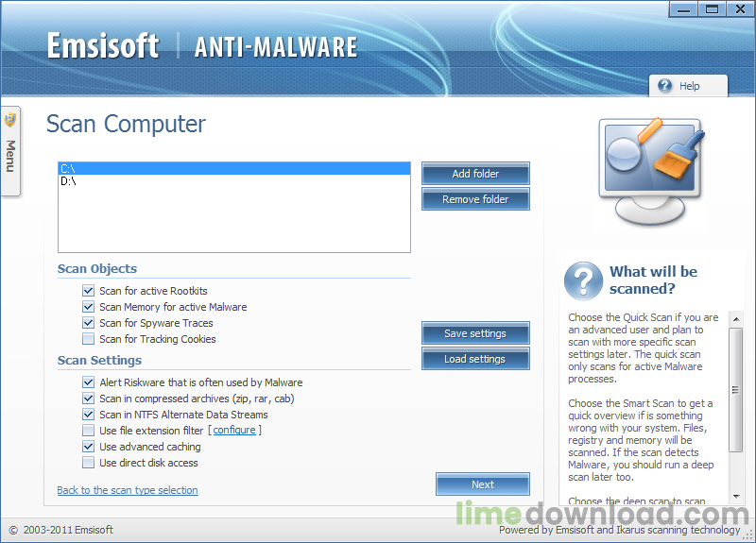Open the Menu side tab
Viewport: 756px width, 543px height.
click(x=10, y=151)
